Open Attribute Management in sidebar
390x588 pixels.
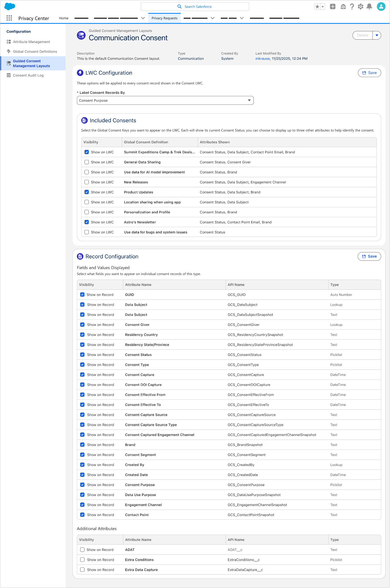click(31, 42)
